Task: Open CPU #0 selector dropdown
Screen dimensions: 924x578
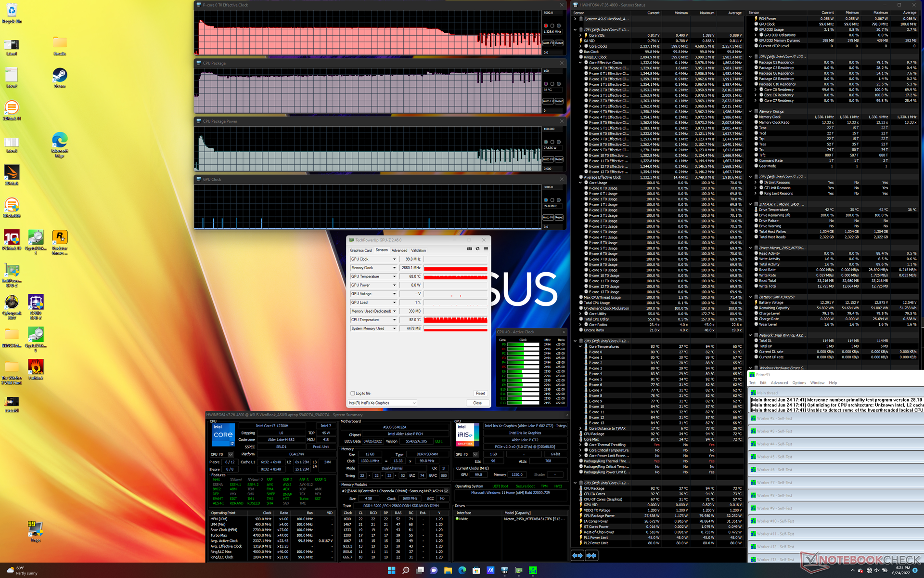Action: tap(231, 454)
